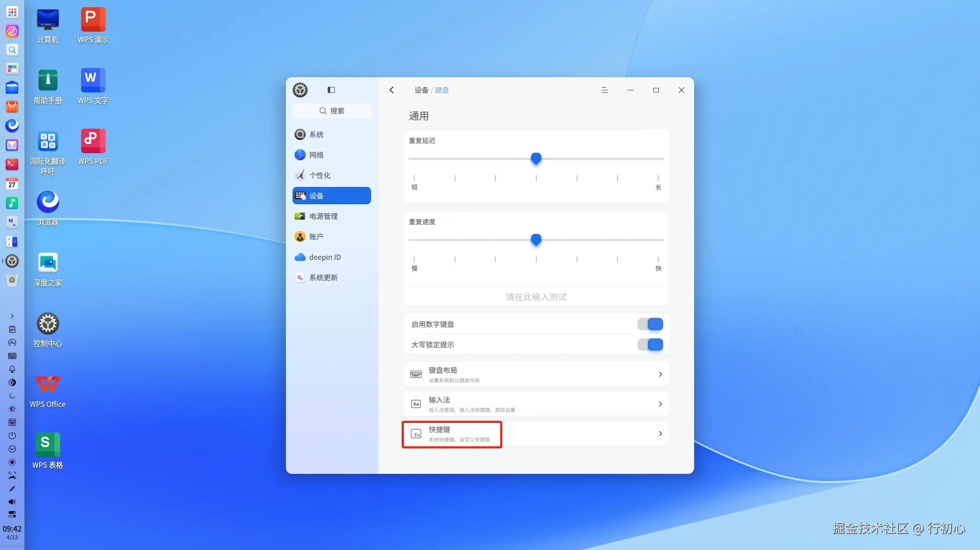
Task: Click the brightness sun tray icon
Action: pyautogui.click(x=12, y=409)
